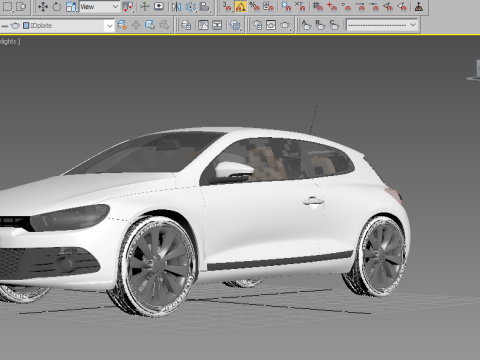Load render preset slot C
480x360 pixels.
pos(334,25)
